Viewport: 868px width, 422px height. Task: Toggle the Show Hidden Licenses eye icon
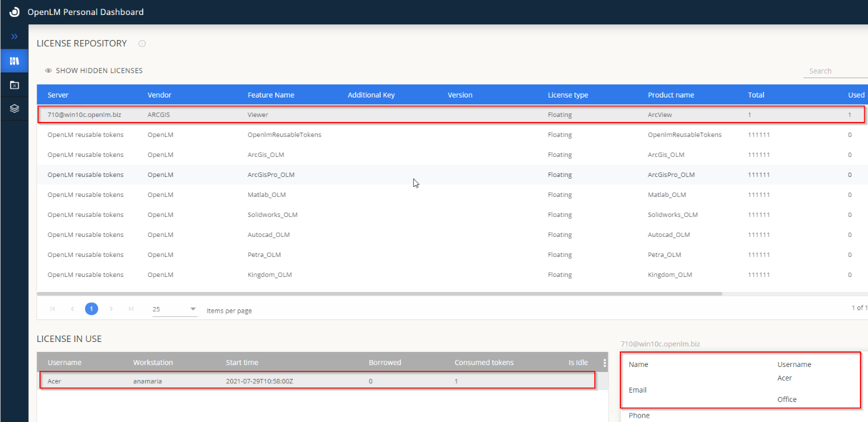(49, 70)
